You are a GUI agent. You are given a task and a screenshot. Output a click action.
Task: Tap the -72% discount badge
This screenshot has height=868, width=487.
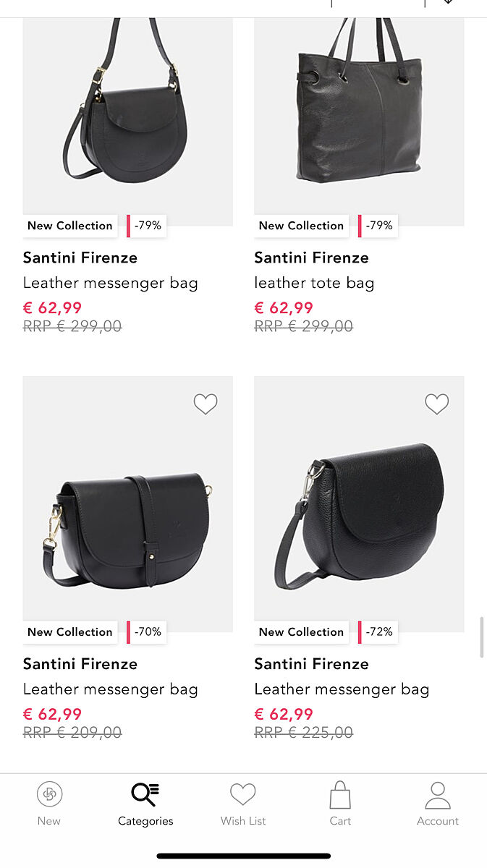[378, 632]
